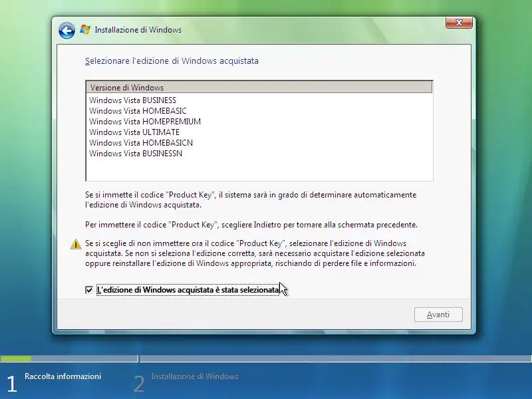
Task: Go back using the blue arrow button
Action: 66,31
